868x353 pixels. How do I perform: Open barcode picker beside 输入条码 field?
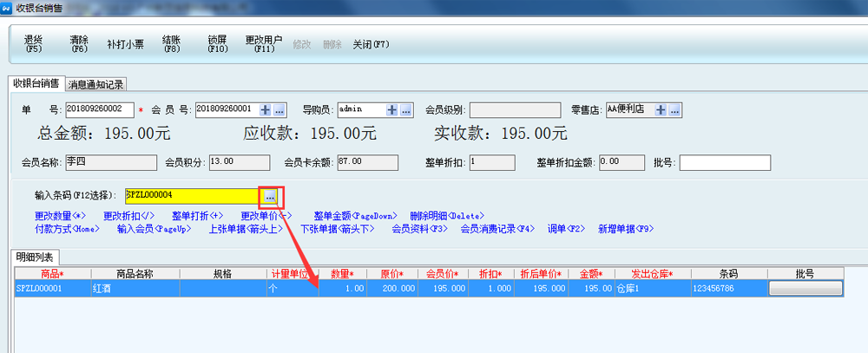pos(271,195)
